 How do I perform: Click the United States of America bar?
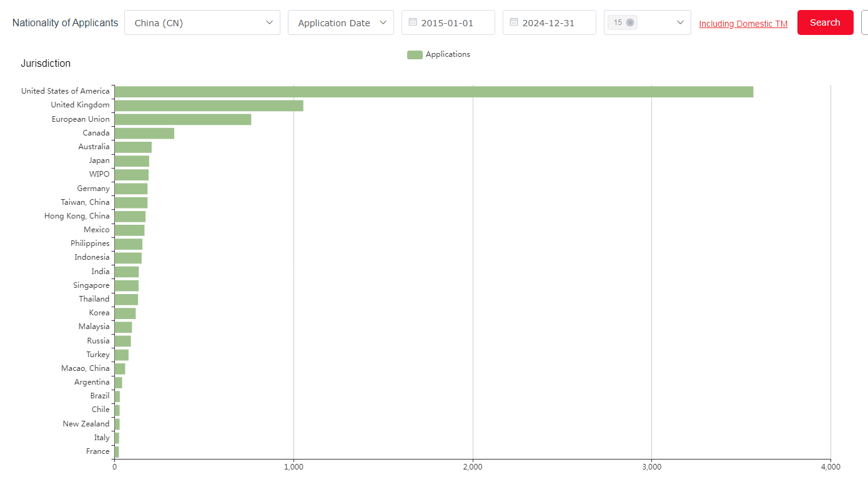pyautogui.click(x=433, y=92)
